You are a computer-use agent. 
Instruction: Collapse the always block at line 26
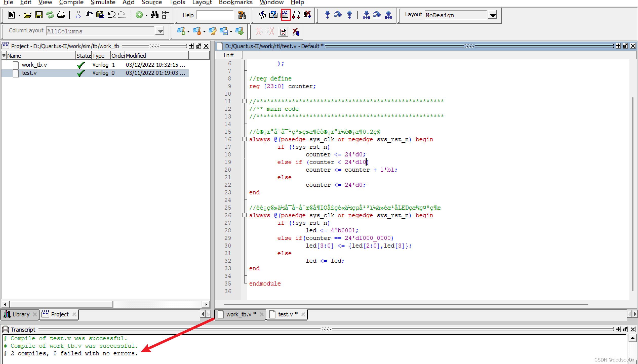[244, 215]
